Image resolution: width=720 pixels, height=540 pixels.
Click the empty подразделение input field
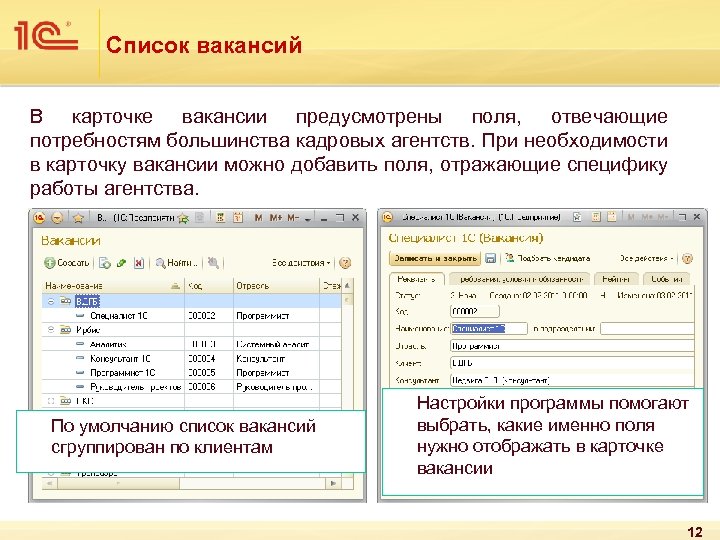647,329
